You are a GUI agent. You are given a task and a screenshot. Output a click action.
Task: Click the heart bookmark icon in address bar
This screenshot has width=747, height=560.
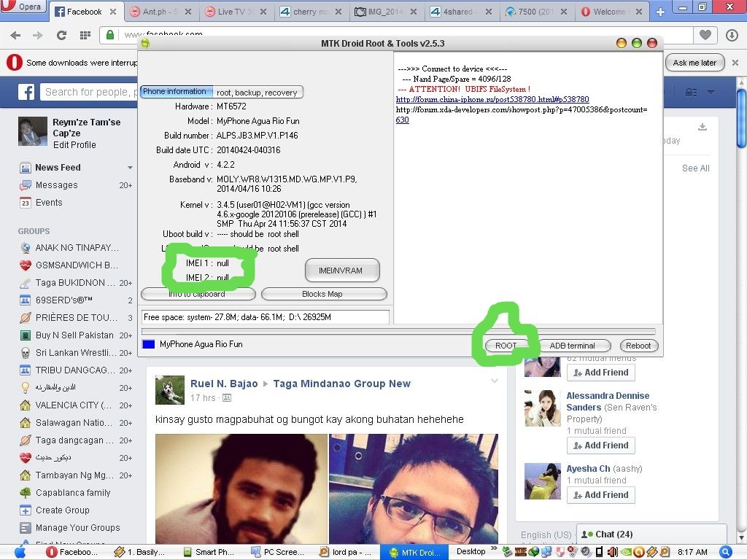click(705, 35)
